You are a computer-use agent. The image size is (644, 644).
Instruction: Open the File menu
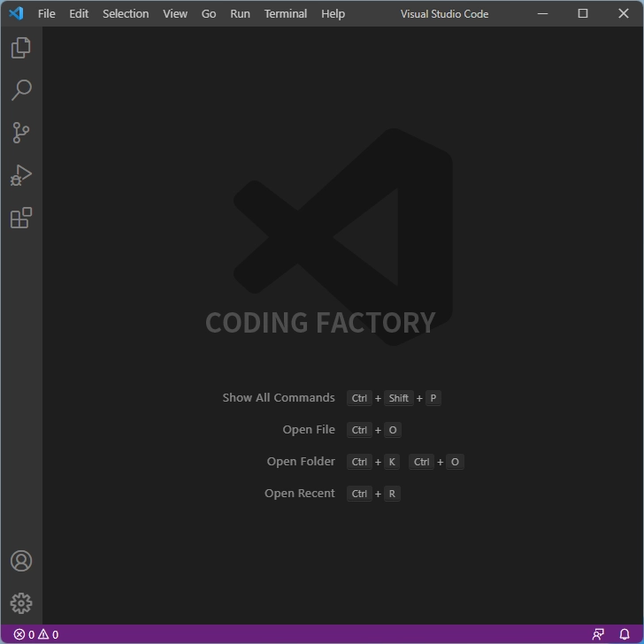[x=46, y=14]
